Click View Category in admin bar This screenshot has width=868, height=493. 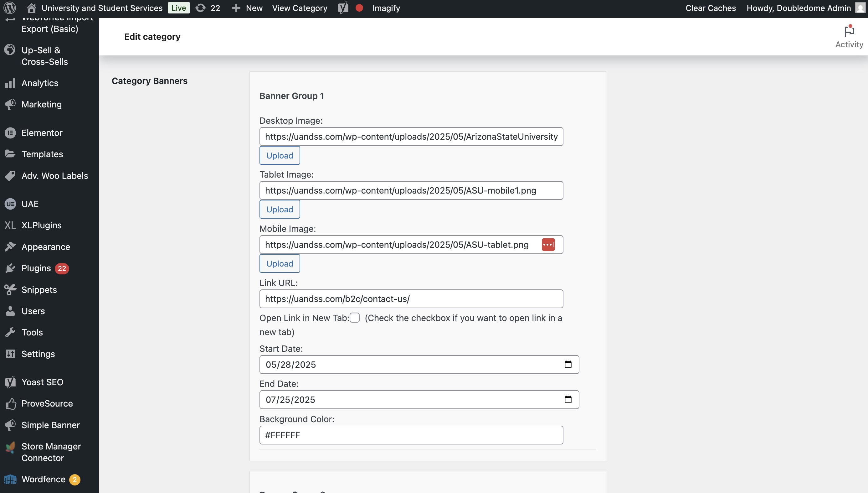[x=300, y=8]
